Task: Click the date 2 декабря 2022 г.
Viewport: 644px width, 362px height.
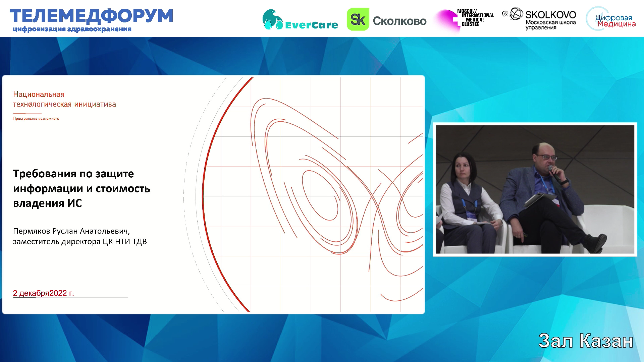Action: (x=43, y=293)
